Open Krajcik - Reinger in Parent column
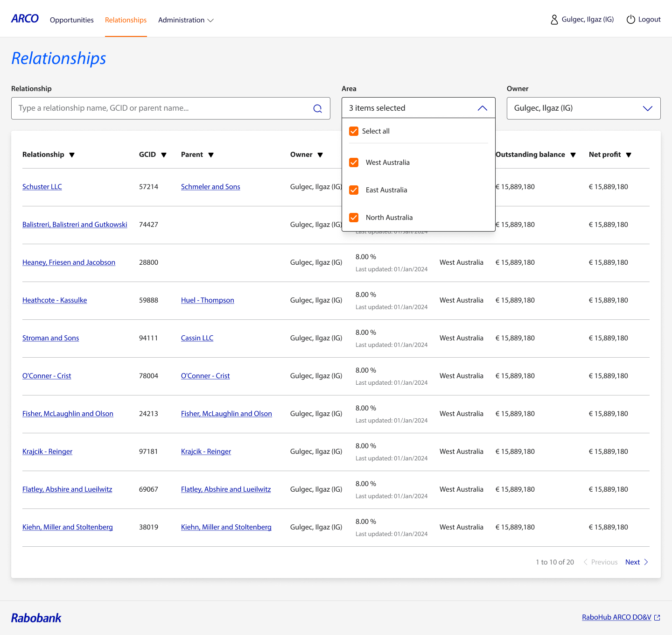Image resolution: width=672 pixels, height=635 pixels. pos(206,452)
